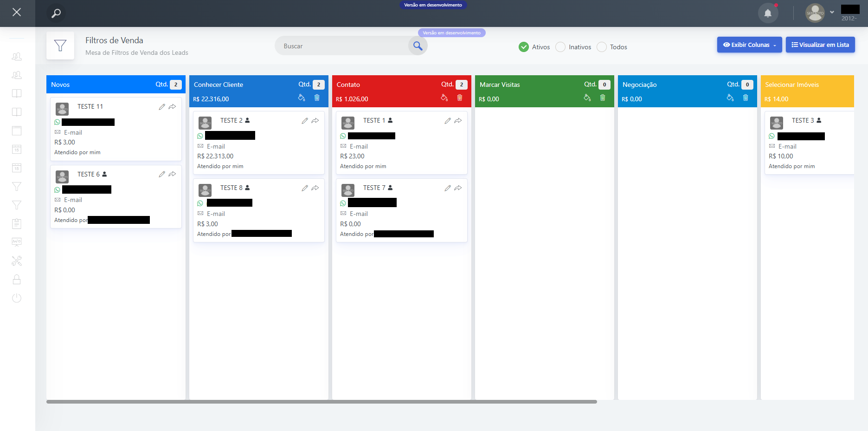Click the edit pencil on TESTE 7 card
868x431 pixels.
click(447, 188)
